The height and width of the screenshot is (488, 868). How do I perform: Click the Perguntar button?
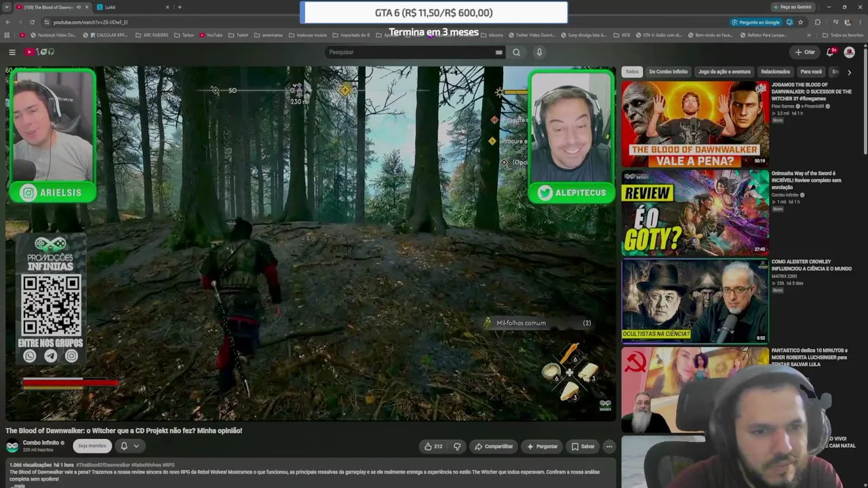542,446
